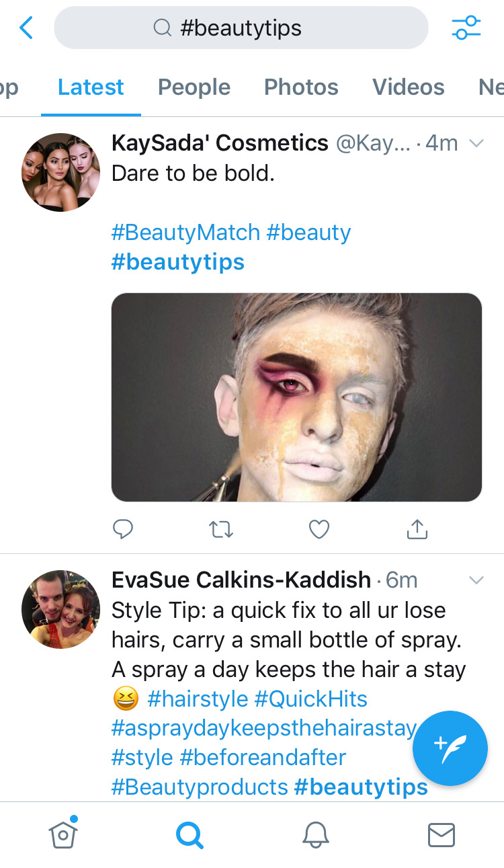Image resolution: width=504 pixels, height=868 pixels.
Task: Select the Search tab in bottom bar
Action: click(189, 834)
